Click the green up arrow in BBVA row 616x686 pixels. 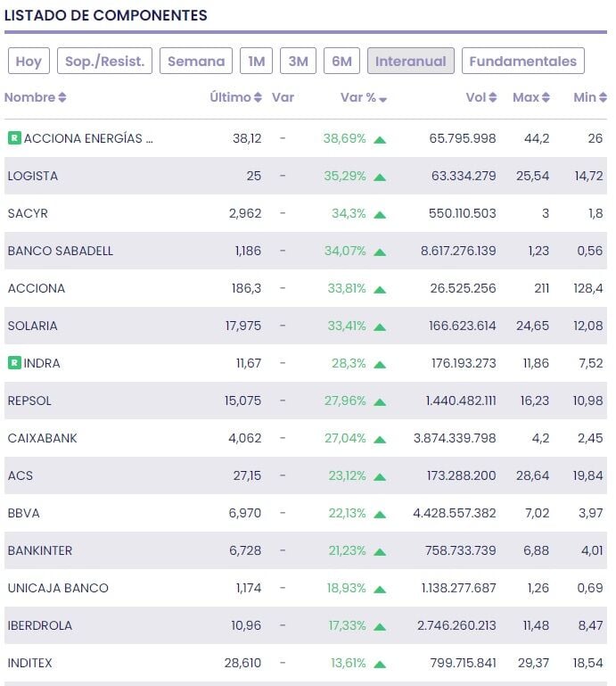point(381,514)
